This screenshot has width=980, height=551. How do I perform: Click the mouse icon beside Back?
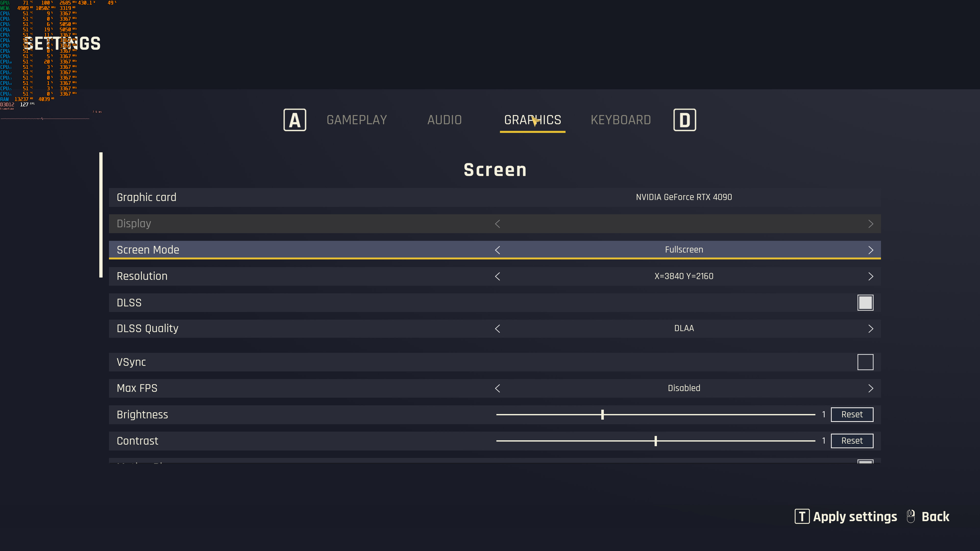pyautogui.click(x=911, y=516)
